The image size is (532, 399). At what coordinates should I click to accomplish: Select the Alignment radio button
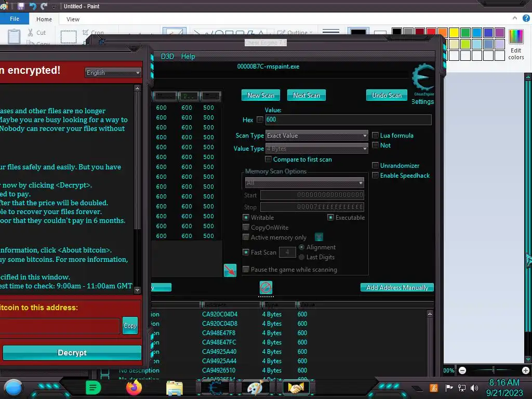click(x=301, y=247)
